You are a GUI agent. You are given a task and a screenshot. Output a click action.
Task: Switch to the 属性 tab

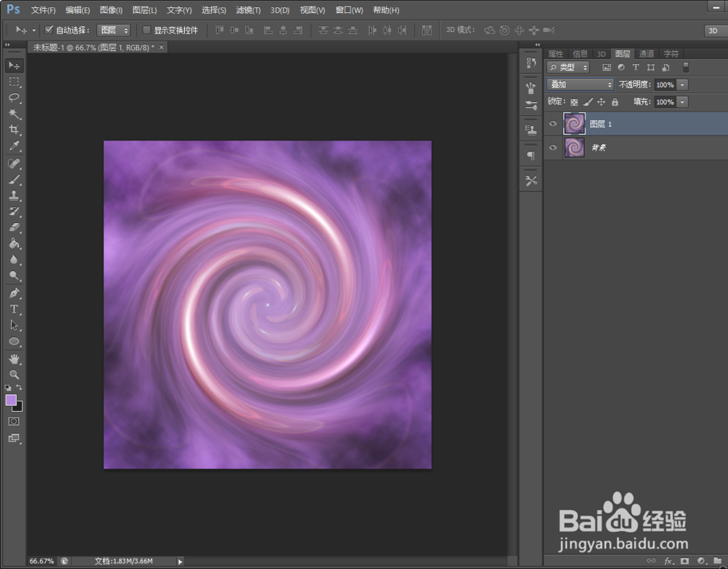(555, 54)
